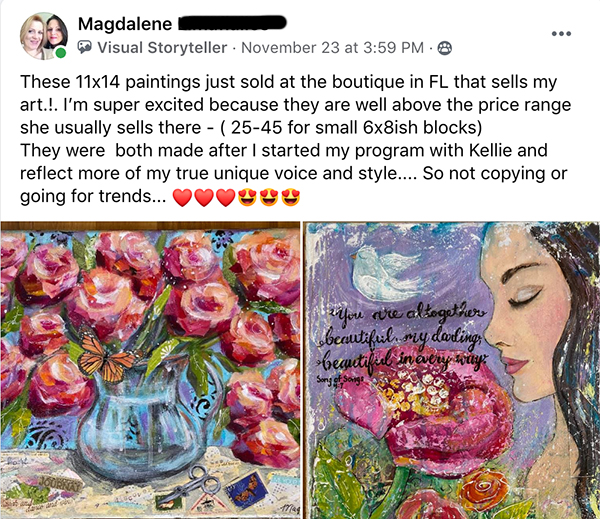The width and height of the screenshot is (600, 519).
Task: Click the green online status dot
Action: [x=60, y=53]
